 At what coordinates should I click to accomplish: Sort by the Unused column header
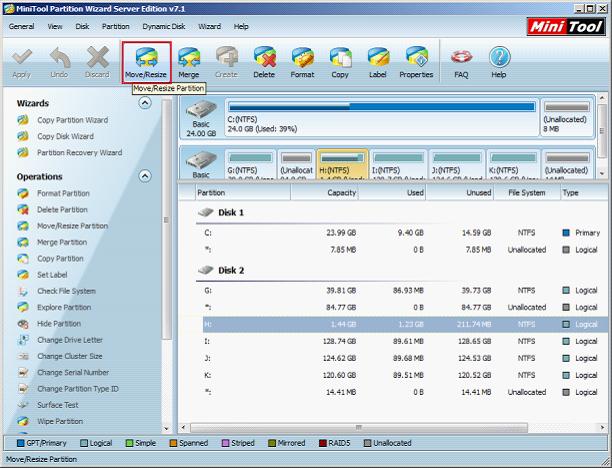pyautogui.click(x=460, y=193)
